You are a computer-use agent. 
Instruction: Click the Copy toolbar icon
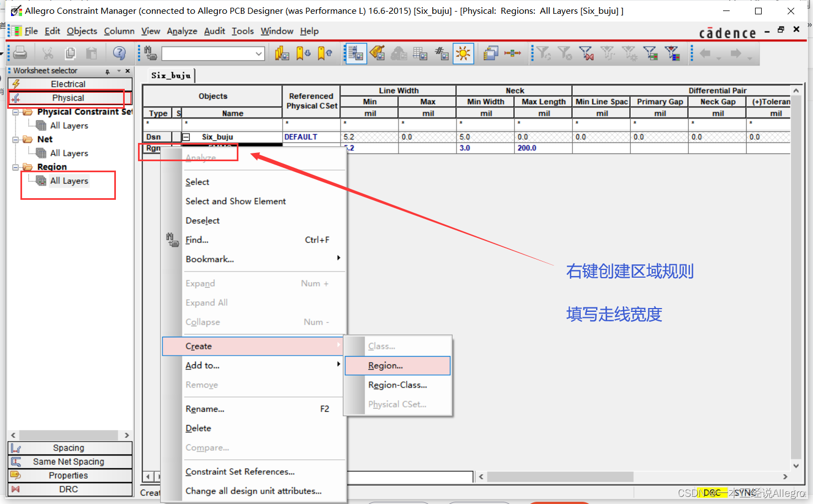70,53
